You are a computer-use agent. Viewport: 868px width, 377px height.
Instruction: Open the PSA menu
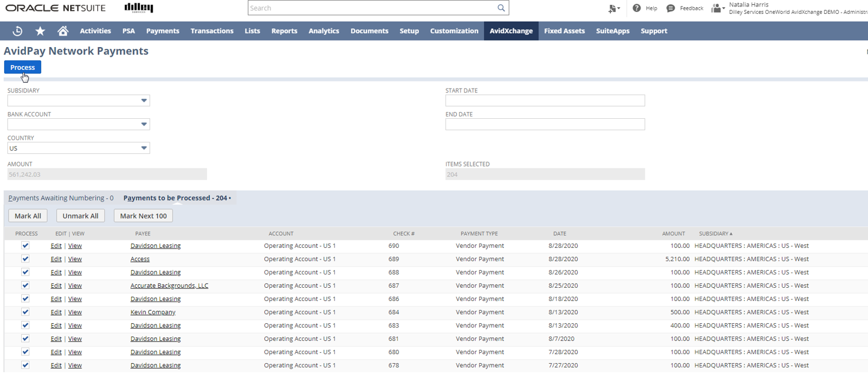(x=129, y=31)
